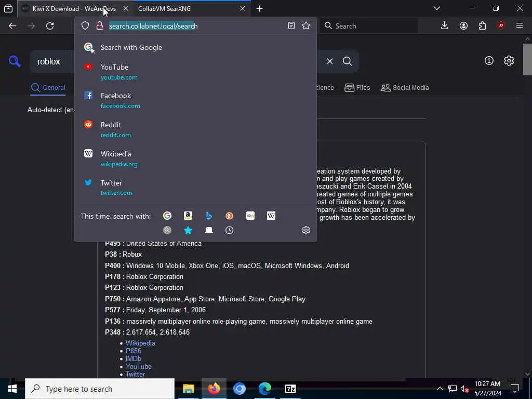The width and height of the screenshot is (532, 399).
Task: Click the uBlock Origin icon
Action: point(501,26)
